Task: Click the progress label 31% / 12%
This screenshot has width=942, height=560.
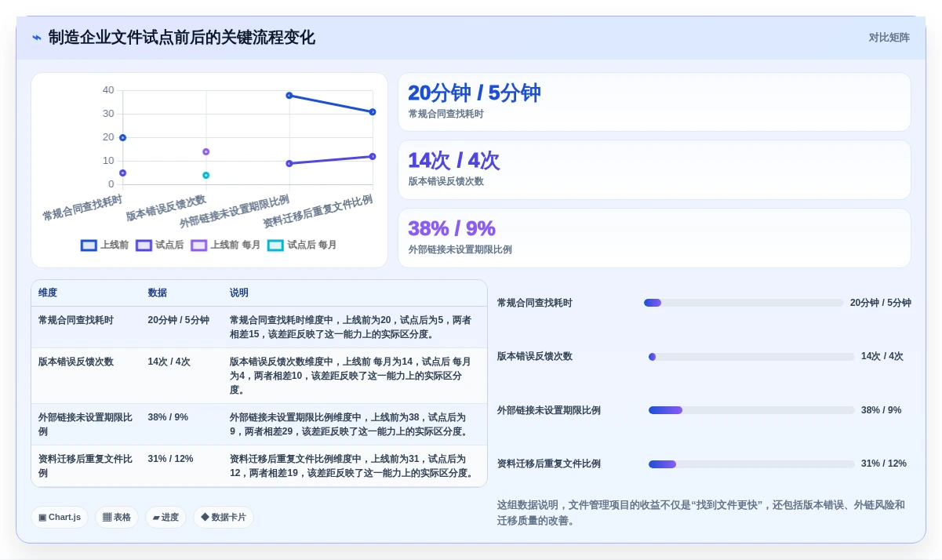Action: 884,464
